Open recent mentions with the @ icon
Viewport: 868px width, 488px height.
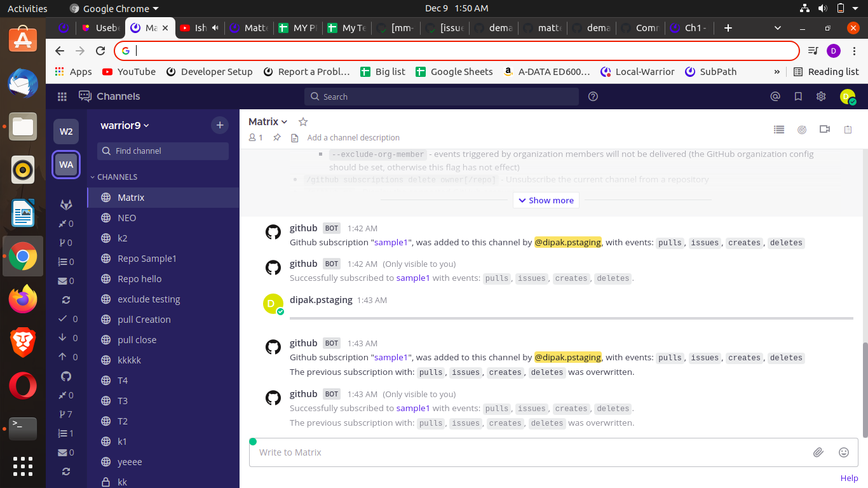tap(775, 96)
